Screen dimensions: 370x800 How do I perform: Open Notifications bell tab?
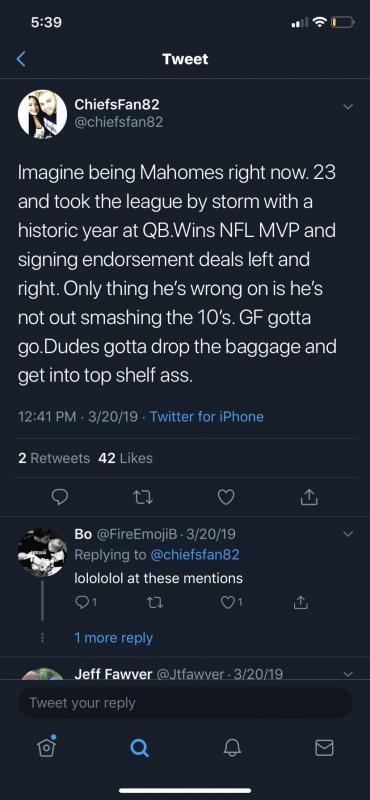pyautogui.click(x=231, y=748)
